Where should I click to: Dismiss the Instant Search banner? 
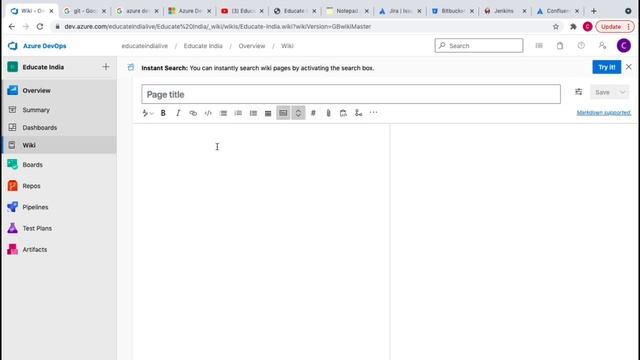[629, 67]
